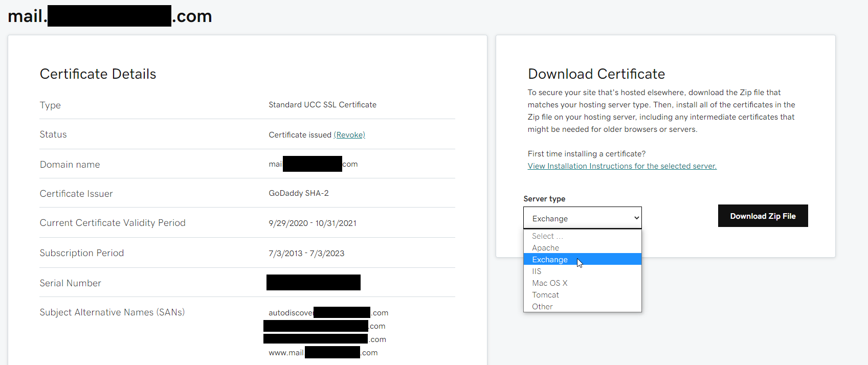Choose Tomcat server type
The height and width of the screenshot is (365, 868).
(582, 295)
